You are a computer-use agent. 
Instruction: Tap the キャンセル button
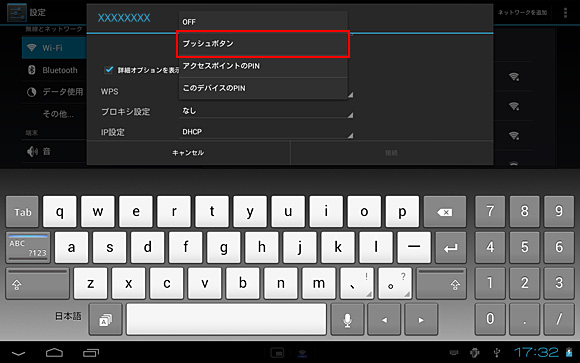(188, 153)
